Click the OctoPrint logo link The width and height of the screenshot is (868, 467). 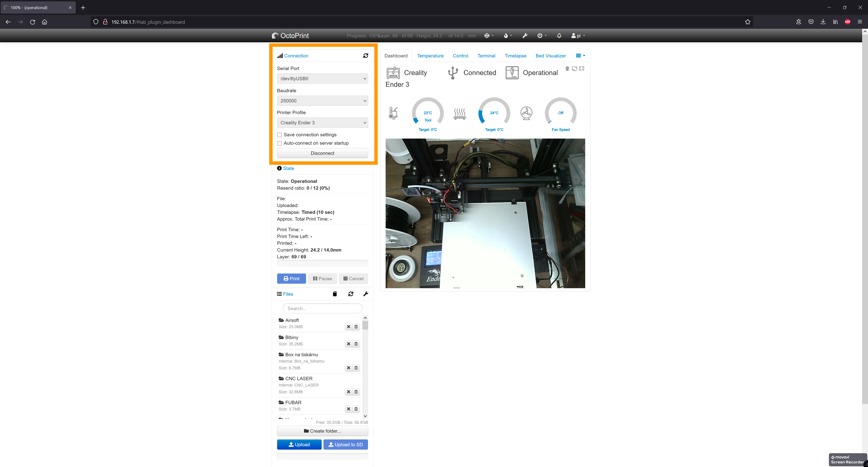[x=290, y=36]
